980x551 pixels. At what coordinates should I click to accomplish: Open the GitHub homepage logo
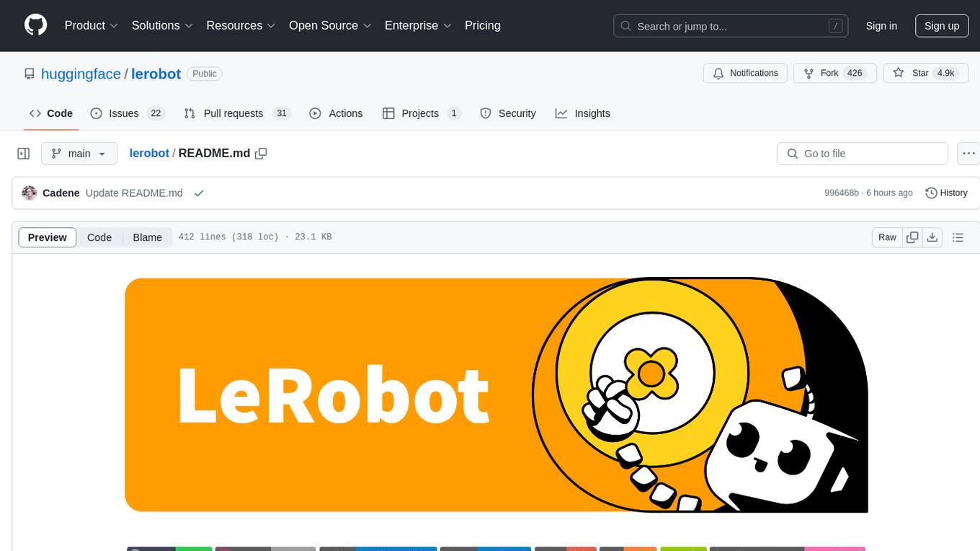(x=35, y=25)
